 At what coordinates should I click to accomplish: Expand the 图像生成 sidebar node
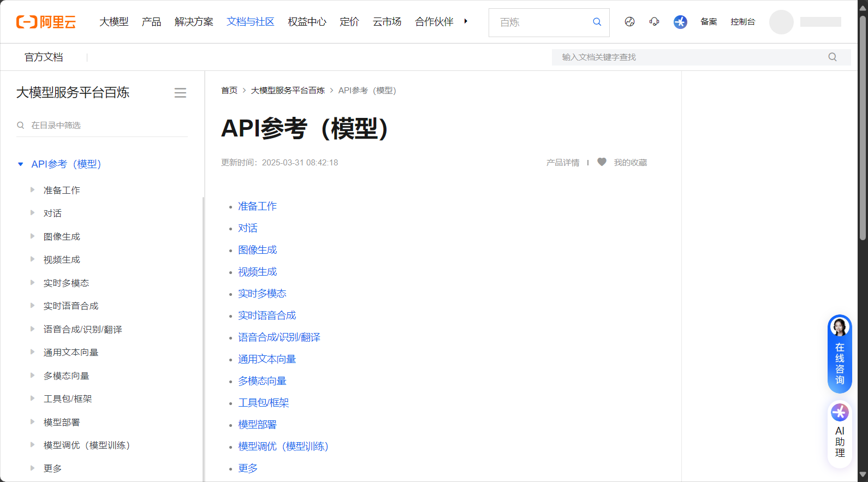coord(32,236)
